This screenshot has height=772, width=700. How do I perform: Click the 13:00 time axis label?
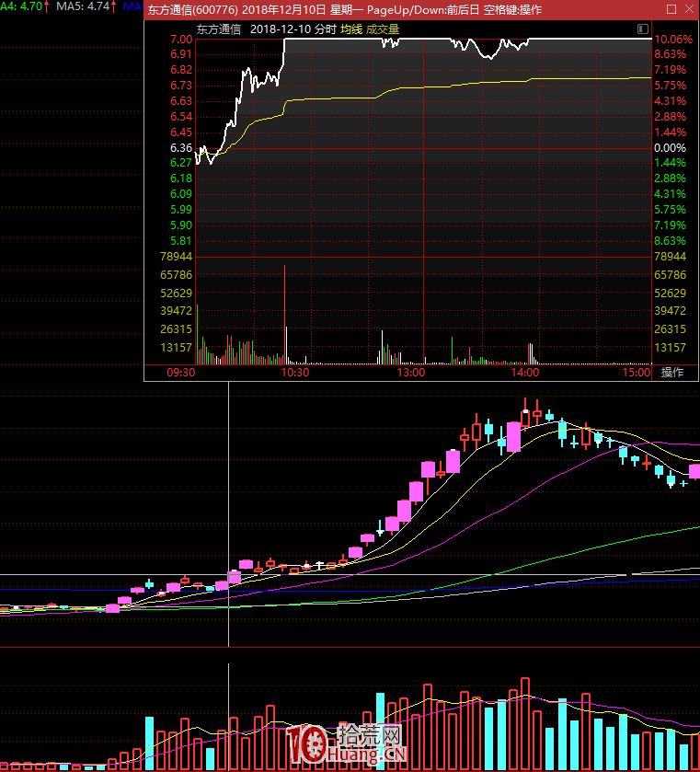(x=410, y=373)
